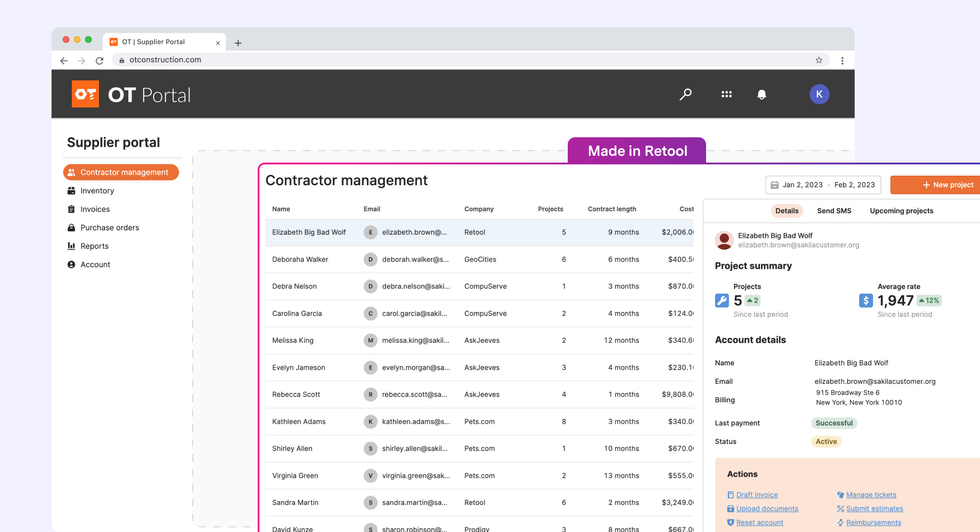
Task: Switch to the Send SMS tab
Action: pyautogui.click(x=834, y=211)
